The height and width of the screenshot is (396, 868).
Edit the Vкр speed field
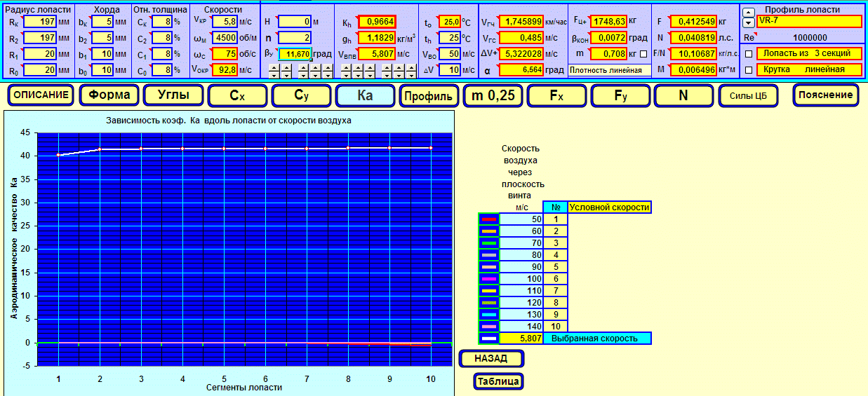coord(226,22)
